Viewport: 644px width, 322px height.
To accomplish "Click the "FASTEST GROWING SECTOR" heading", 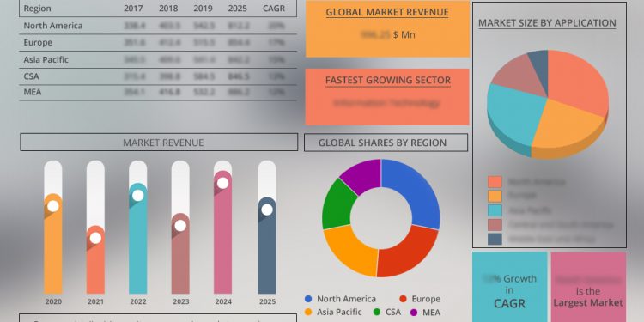I will click(x=388, y=81).
